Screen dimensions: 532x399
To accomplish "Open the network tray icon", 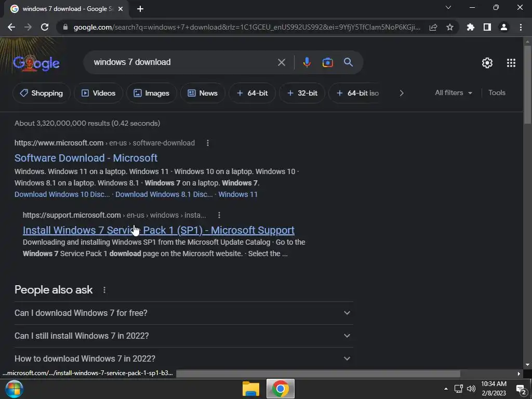I will pos(458,389).
